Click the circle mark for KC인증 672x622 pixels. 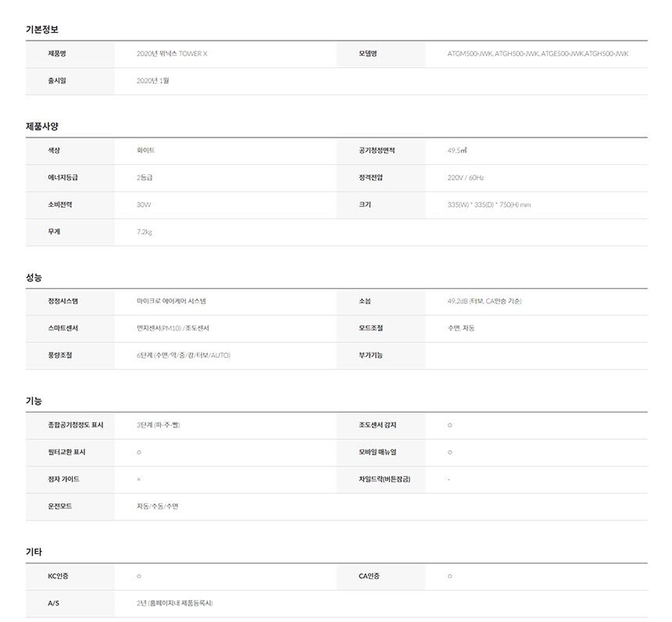tap(139, 577)
